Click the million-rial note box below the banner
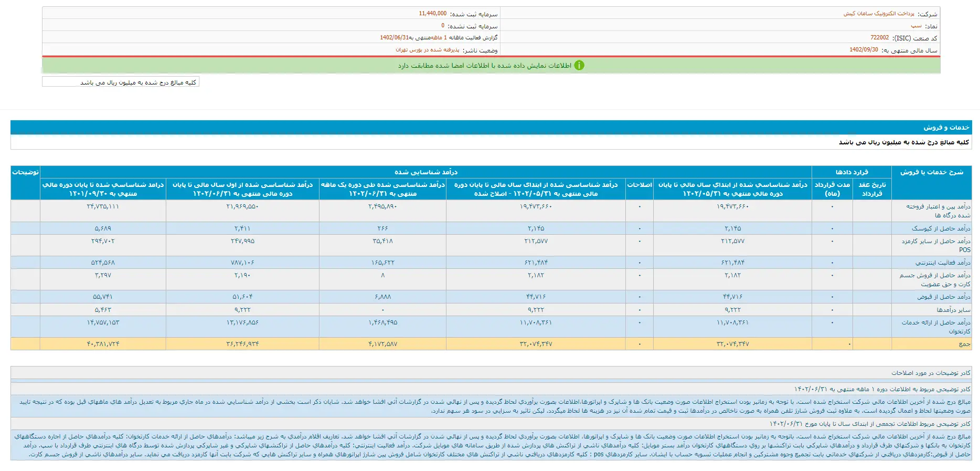The image size is (980, 471). pyautogui.click(x=121, y=82)
